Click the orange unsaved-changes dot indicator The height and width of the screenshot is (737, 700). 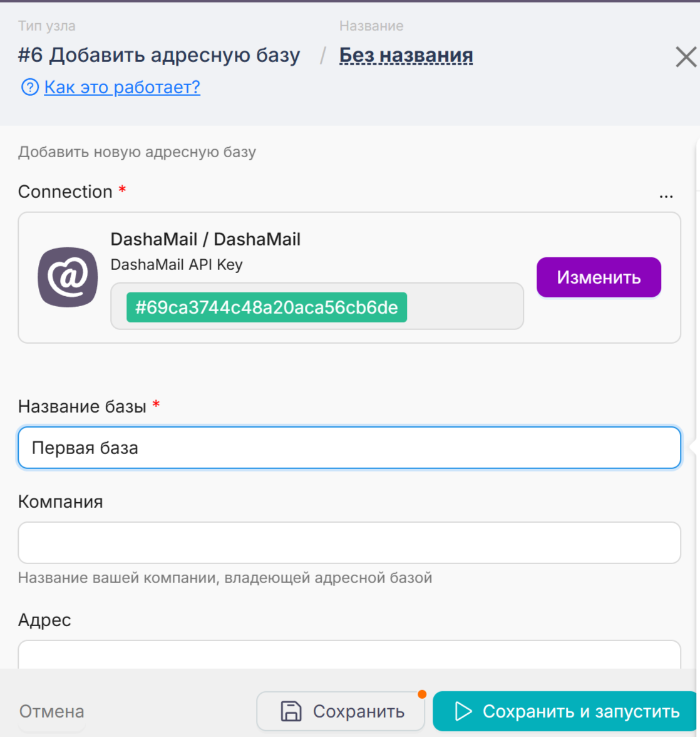tap(422, 694)
